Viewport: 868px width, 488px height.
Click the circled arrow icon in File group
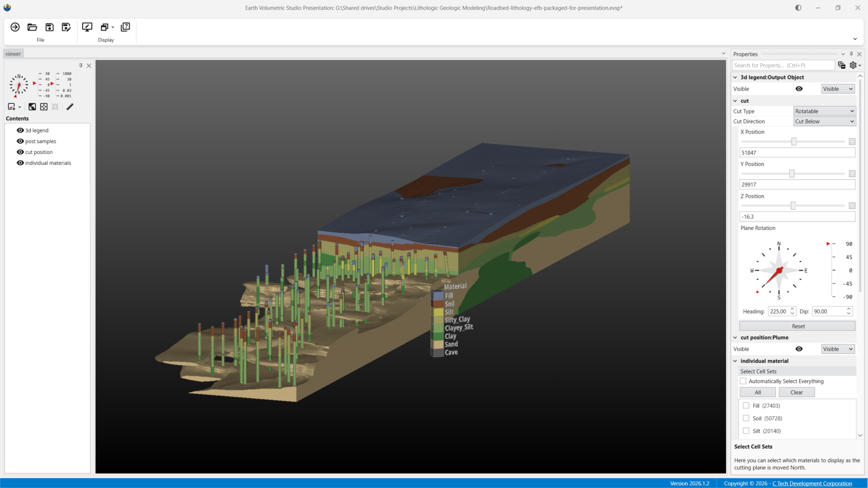click(x=15, y=27)
